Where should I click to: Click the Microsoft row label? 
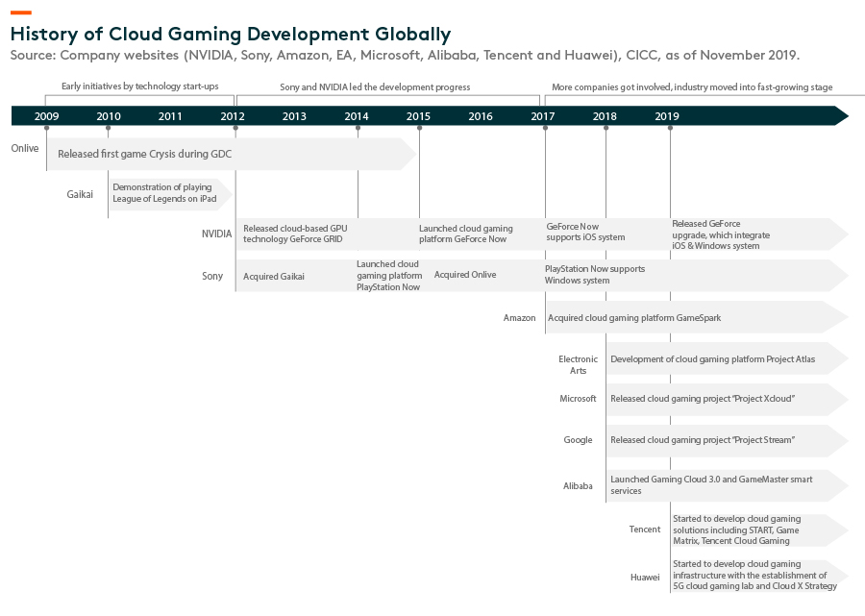tap(578, 398)
